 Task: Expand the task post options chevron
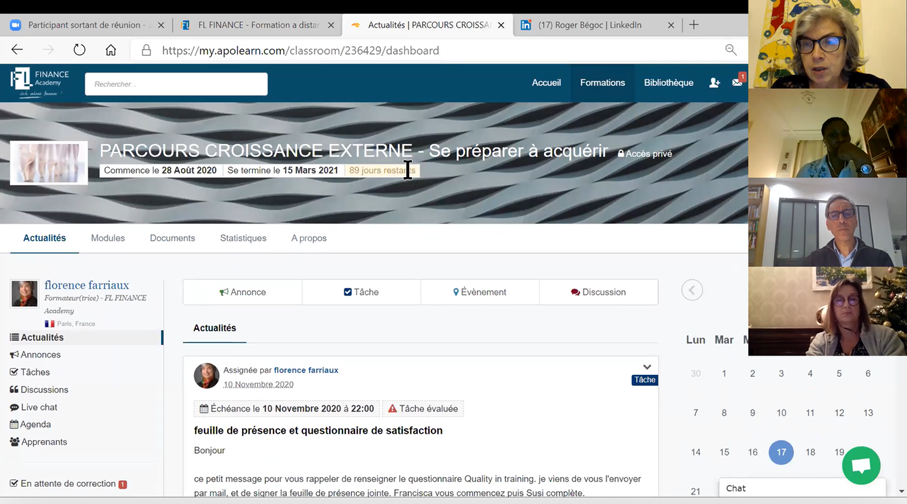(647, 367)
